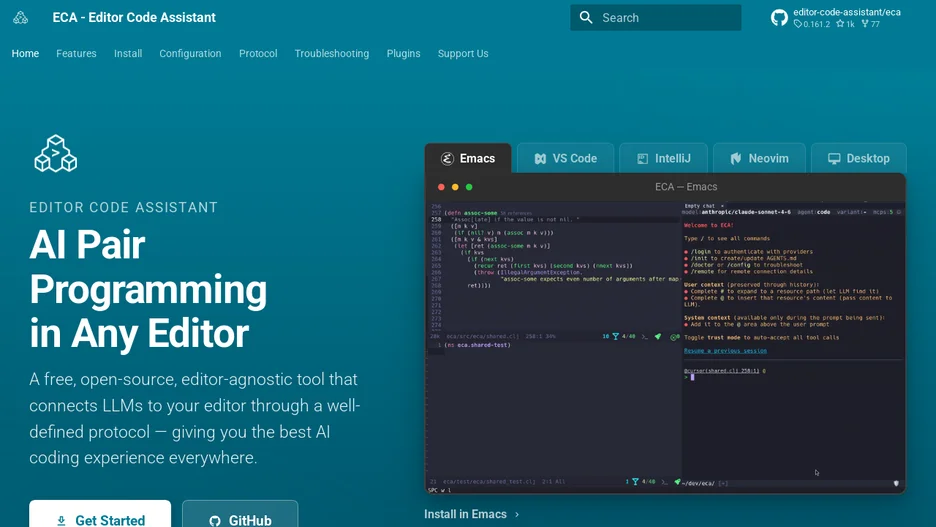Click the GitHub button below the hero text
The width and height of the screenshot is (936, 527).
(240, 514)
